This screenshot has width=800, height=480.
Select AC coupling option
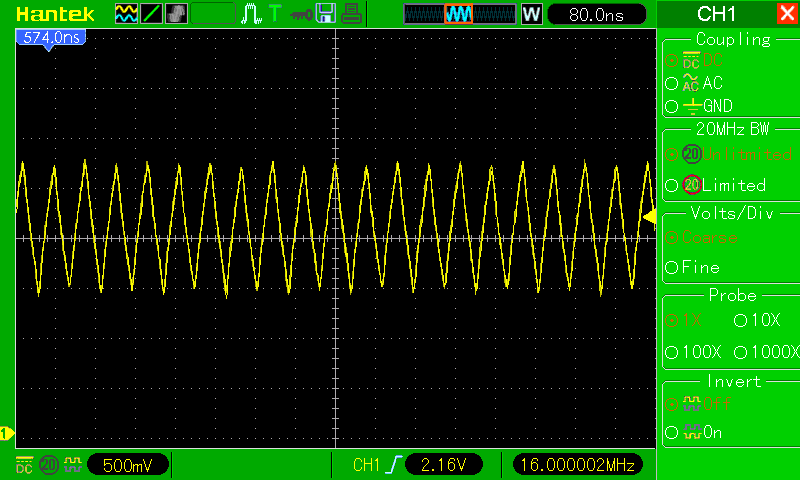(694, 83)
